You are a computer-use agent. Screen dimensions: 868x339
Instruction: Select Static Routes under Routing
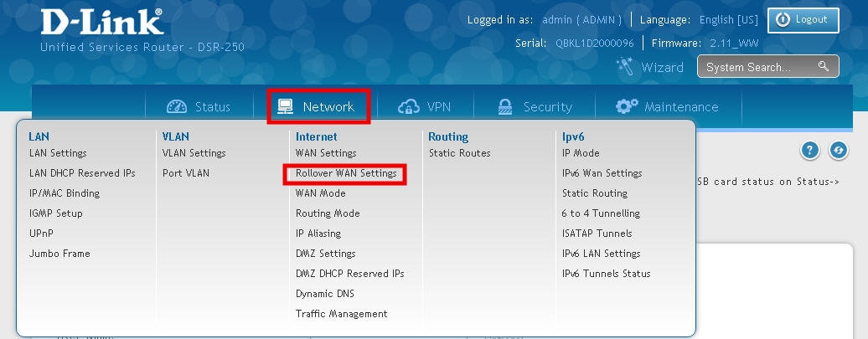pyautogui.click(x=459, y=153)
